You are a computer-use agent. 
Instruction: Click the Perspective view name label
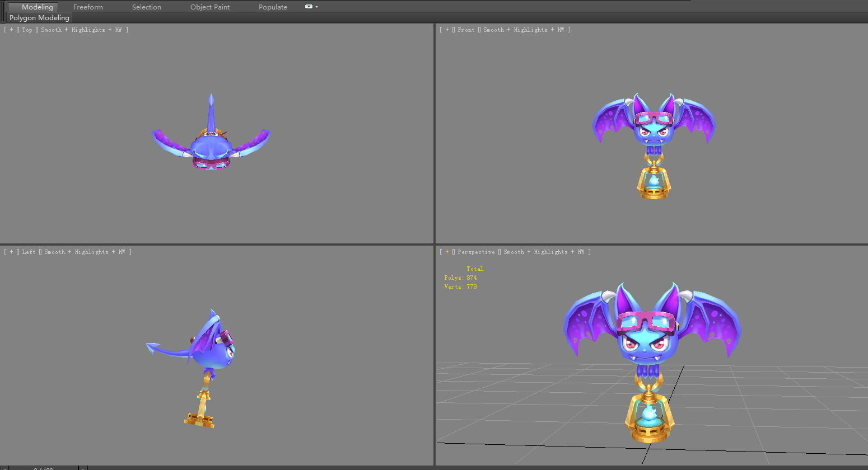coord(476,252)
